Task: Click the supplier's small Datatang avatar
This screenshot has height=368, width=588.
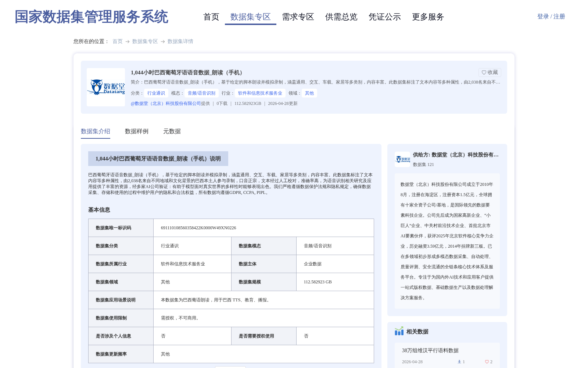Action: (x=402, y=159)
